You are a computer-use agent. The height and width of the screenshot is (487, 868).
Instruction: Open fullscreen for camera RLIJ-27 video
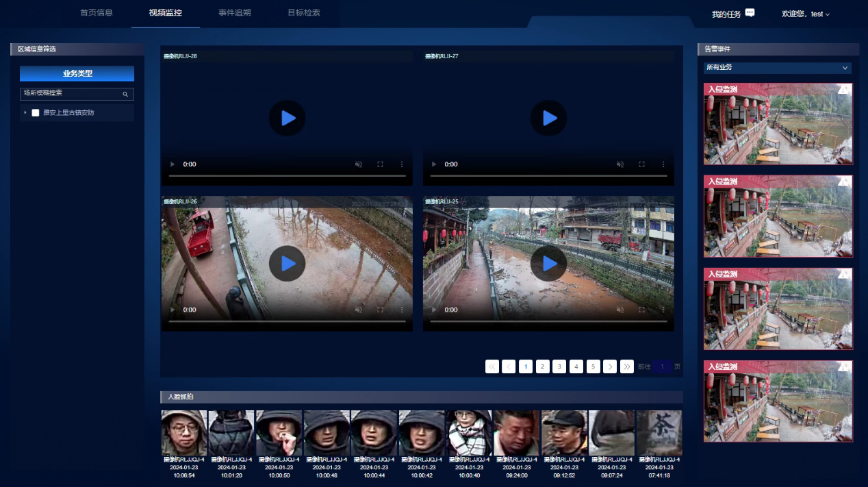[641, 164]
